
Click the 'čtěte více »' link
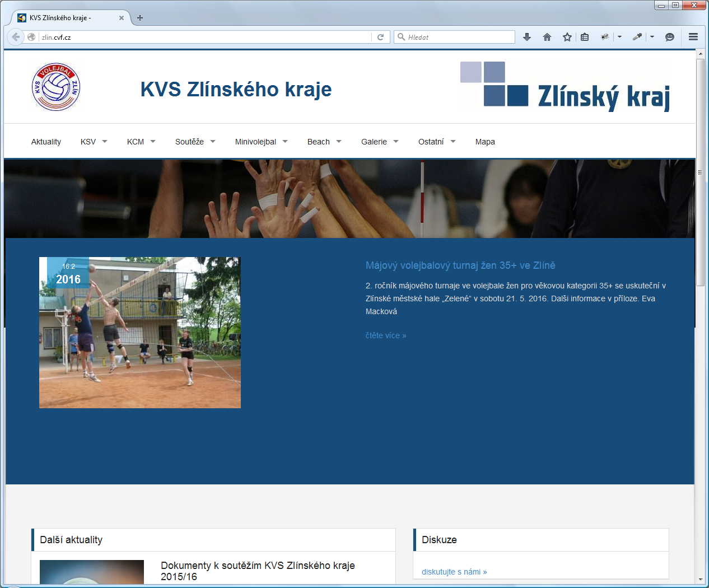coord(386,335)
